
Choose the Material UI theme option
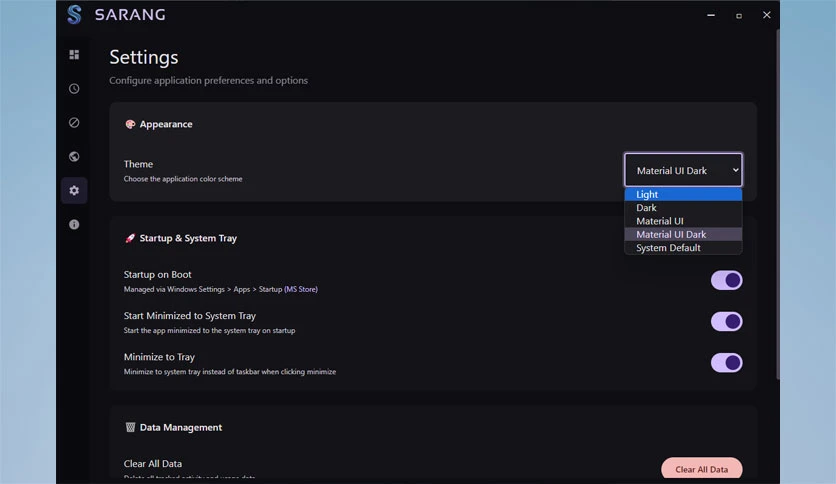click(683, 221)
